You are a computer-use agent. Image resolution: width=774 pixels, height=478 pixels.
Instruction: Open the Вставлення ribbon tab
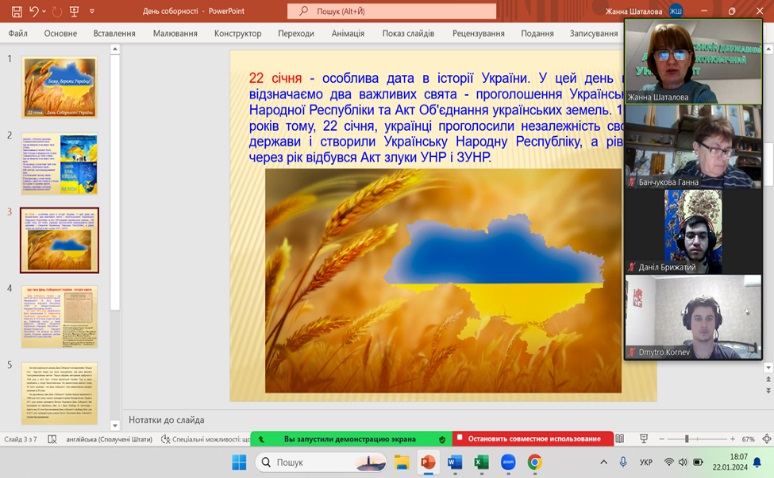[114, 33]
